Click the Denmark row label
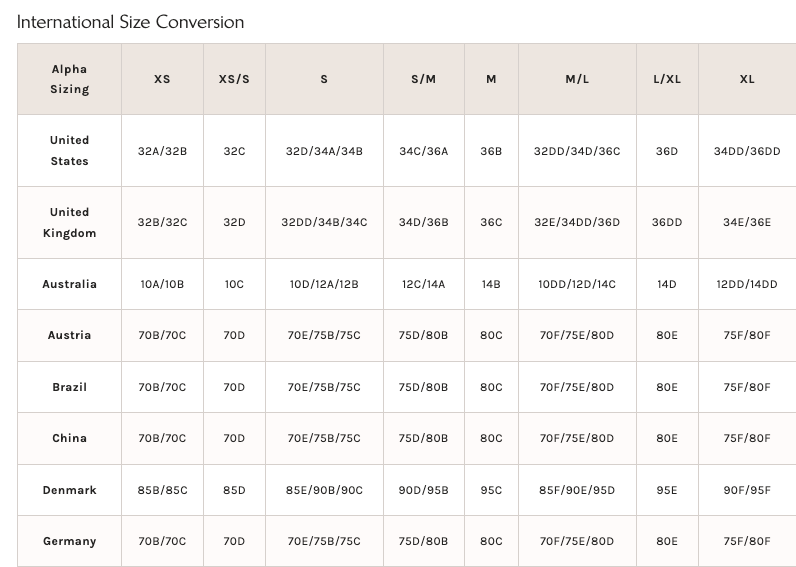The width and height of the screenshot is (796, 567). coord(69,490)
